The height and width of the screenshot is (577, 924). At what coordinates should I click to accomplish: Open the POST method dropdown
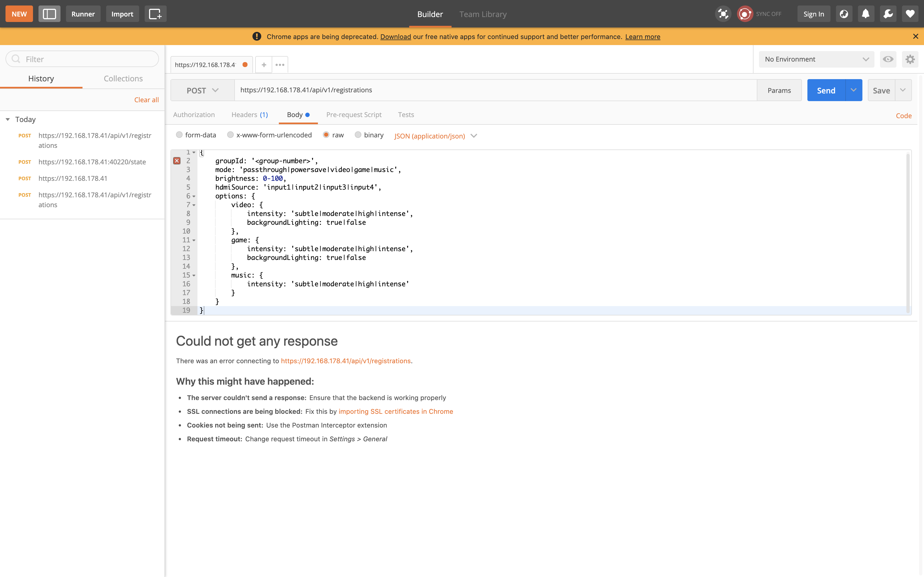click(202, 90)
